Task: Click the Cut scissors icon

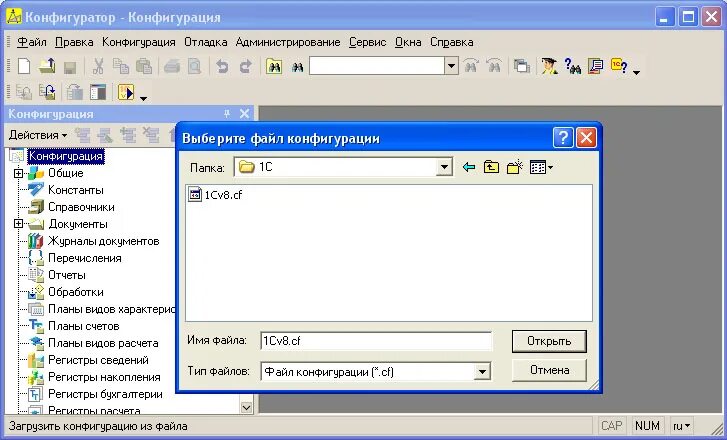Action: (98, 67)
